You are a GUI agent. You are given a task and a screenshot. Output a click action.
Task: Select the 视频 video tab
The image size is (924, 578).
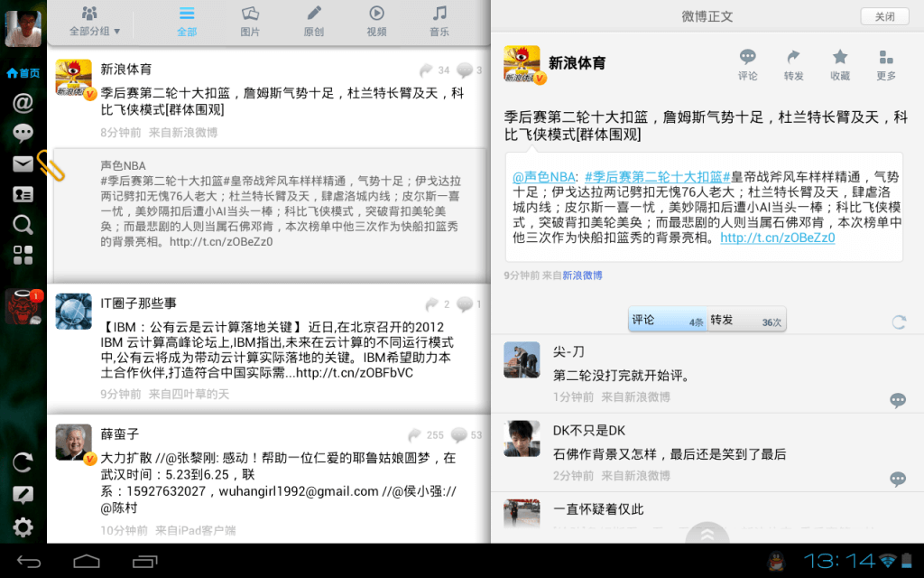(376, 22)
